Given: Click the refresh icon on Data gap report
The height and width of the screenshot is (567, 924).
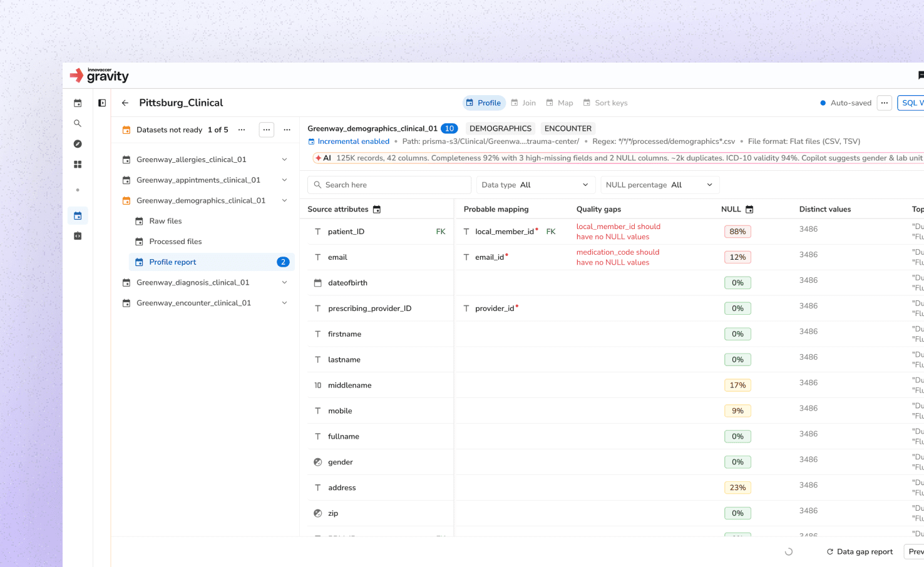Looking at the screenshot, I should point(830,552).
